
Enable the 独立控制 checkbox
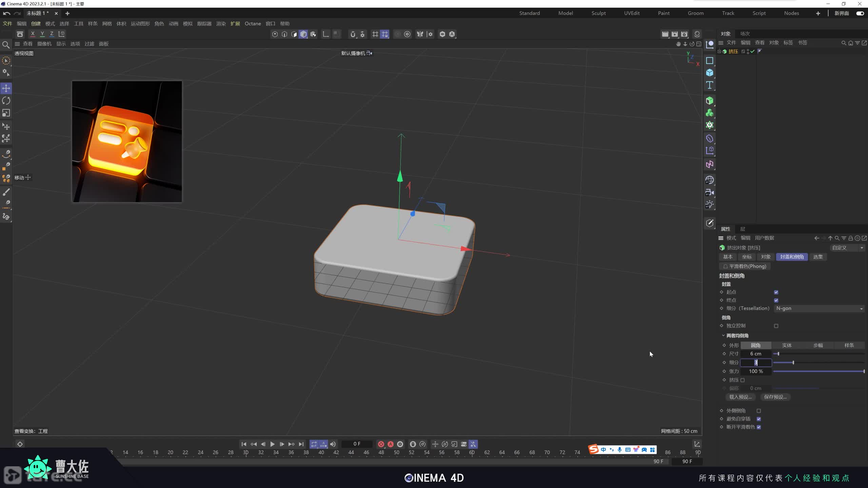pos(776,326)
